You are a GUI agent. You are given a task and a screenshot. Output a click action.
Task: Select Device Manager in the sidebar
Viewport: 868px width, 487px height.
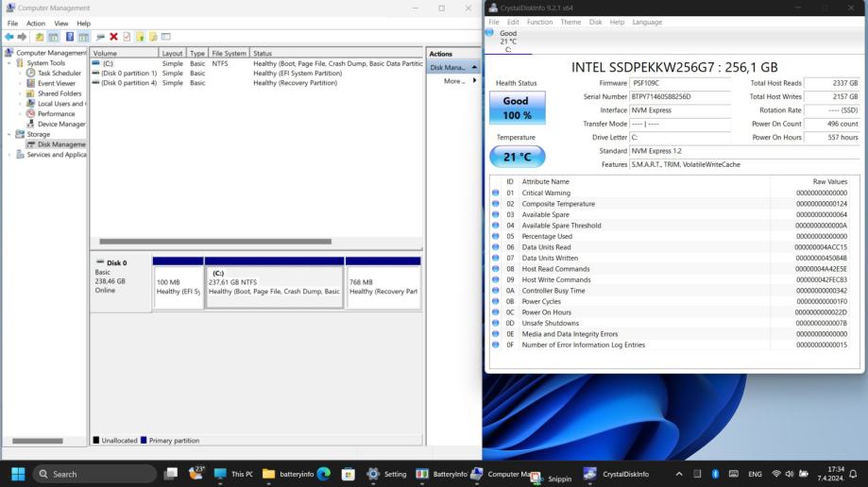[61, 124]
